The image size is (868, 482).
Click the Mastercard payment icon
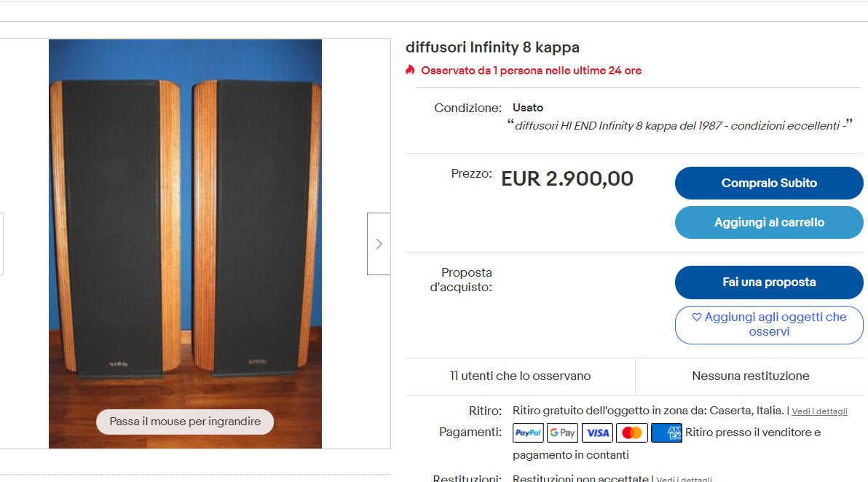[631, 432]
